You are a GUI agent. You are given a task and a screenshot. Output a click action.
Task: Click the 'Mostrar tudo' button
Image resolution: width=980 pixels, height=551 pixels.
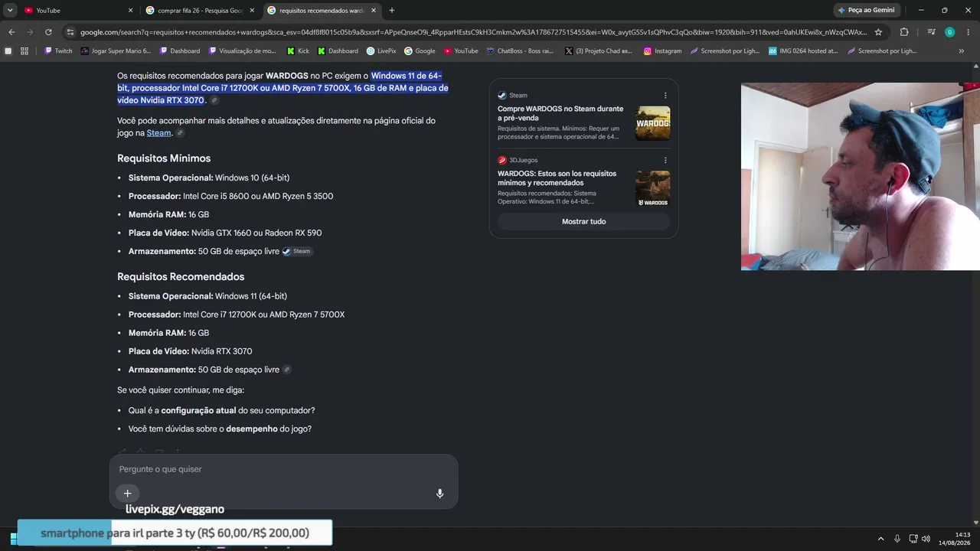click(x=583, y=221)
